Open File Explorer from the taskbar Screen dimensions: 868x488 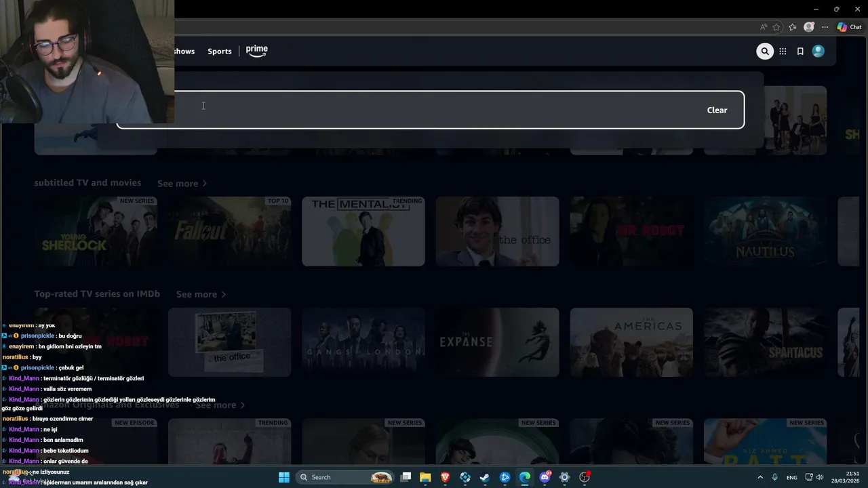pos(425,477)
